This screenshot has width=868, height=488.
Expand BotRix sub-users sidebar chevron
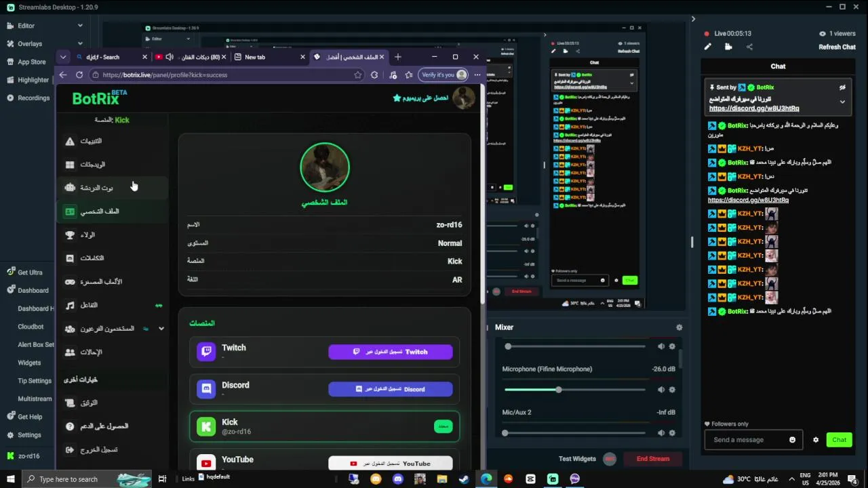(x=161, y=329)
